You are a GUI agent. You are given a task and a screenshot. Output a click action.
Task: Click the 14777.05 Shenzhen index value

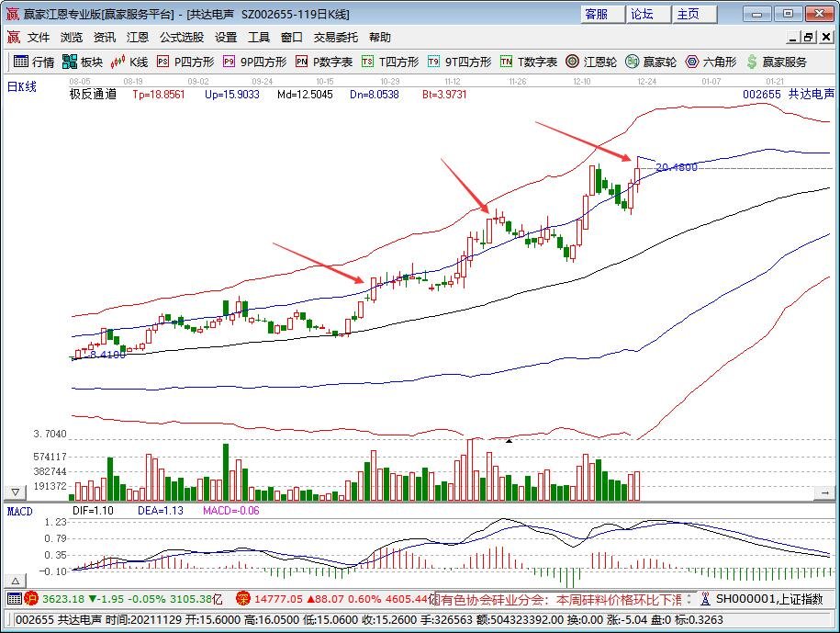pyautogui.click(x=278, y=599)
